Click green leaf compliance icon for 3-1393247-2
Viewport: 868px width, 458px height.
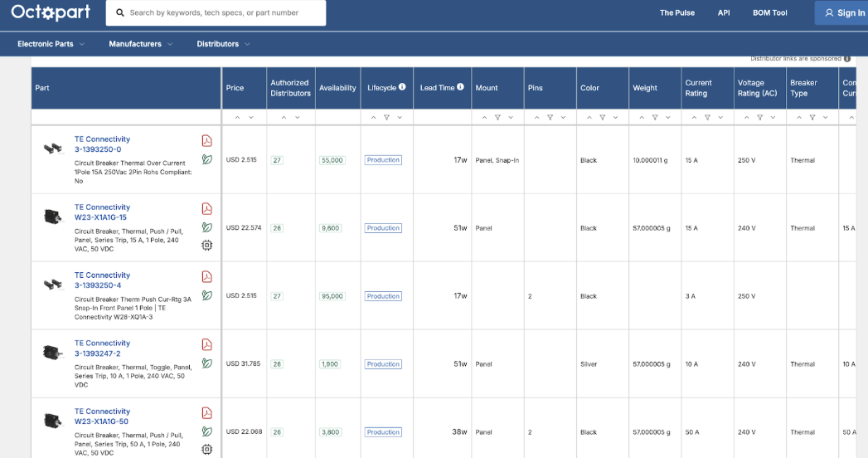206,363
